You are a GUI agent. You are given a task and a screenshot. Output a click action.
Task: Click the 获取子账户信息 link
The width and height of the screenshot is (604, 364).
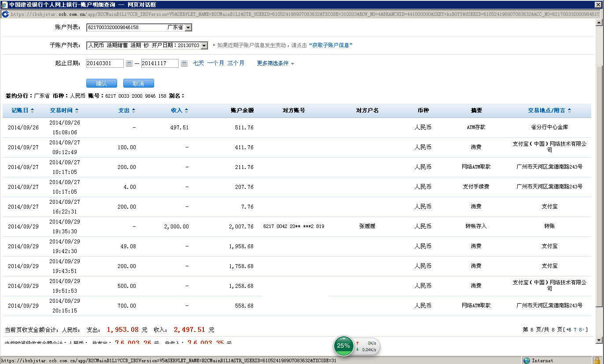[x=331, y=45]
